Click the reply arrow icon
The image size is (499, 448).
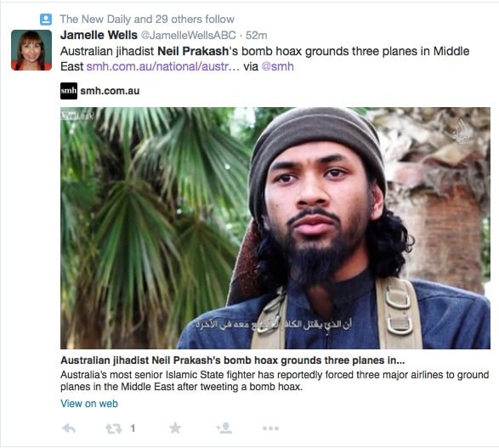coord(69,428)
